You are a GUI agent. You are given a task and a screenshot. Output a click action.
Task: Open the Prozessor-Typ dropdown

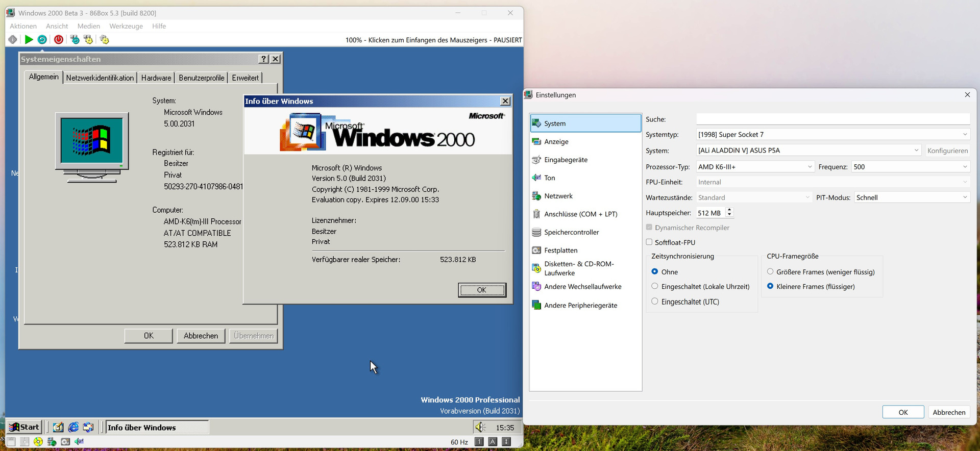point(755,167)
